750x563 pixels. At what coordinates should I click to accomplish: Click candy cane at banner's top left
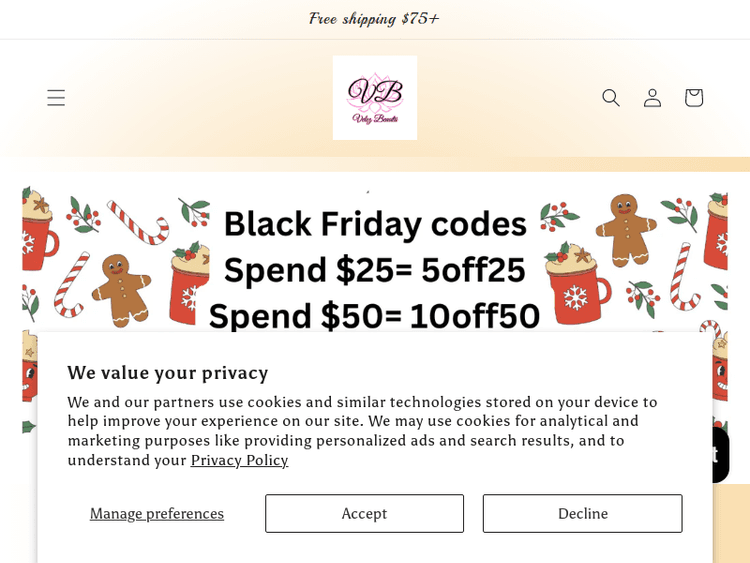click(x=136, y=222)
